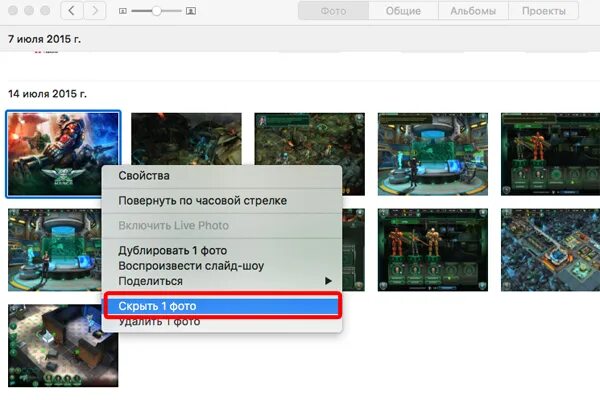This screenshot has width=600, height=400.
Task: Select the blue city aerial view thumbnail
Action: tap(550, 250)
